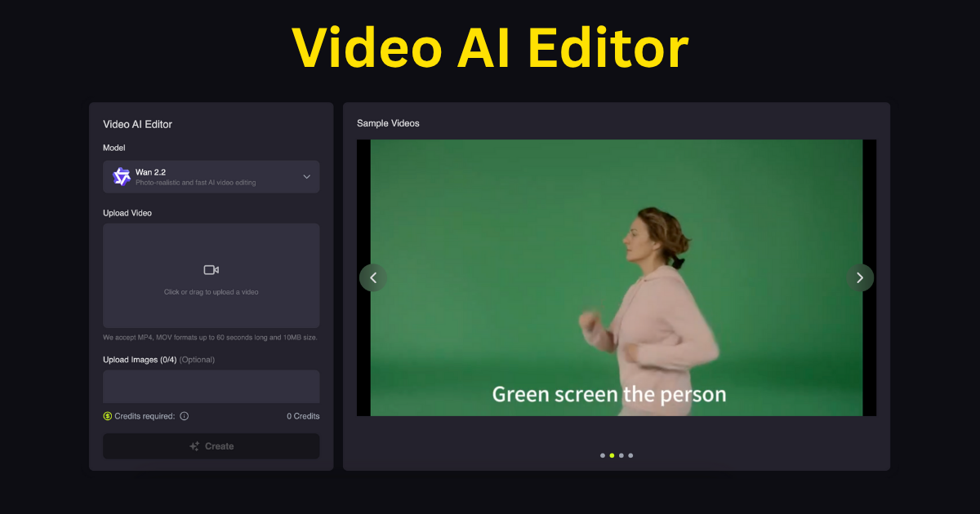The height and width of the screenshot is (514, 980).
Task: Select the highlighted second carousel dot
Action: 612,455
